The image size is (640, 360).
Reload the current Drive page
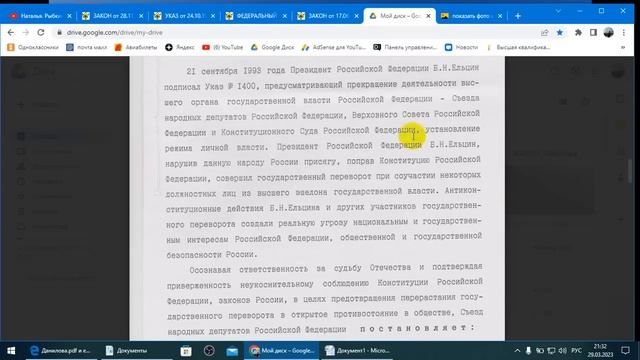point(41,32)
